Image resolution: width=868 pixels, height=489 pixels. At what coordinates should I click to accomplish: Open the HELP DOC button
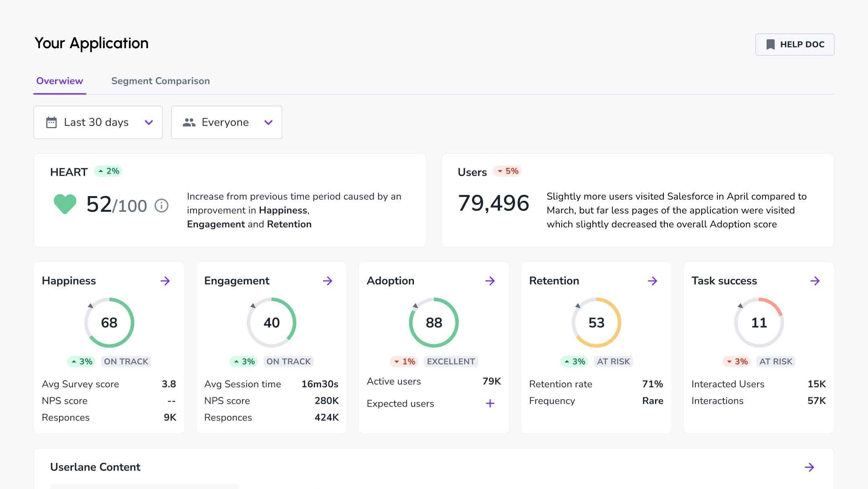794,45
